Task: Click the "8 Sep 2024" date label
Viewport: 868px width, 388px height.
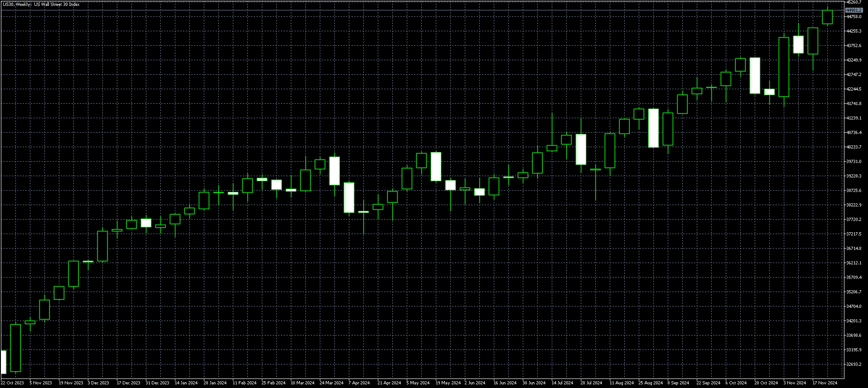Action: tap(678, 383)
